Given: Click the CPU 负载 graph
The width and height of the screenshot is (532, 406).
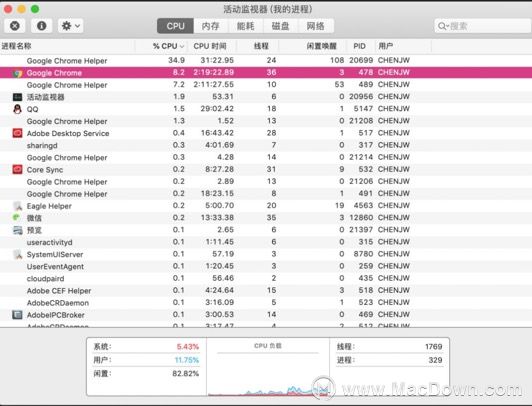Looking at the screenshot, I should (268, 367).
